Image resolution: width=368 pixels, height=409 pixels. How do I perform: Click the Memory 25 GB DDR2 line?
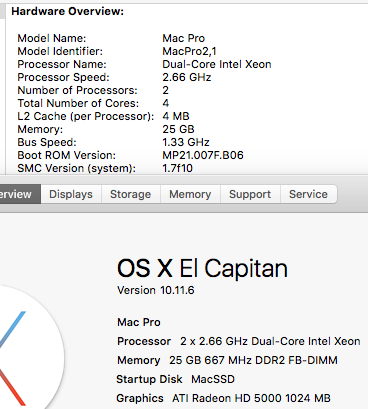[227, 360]
